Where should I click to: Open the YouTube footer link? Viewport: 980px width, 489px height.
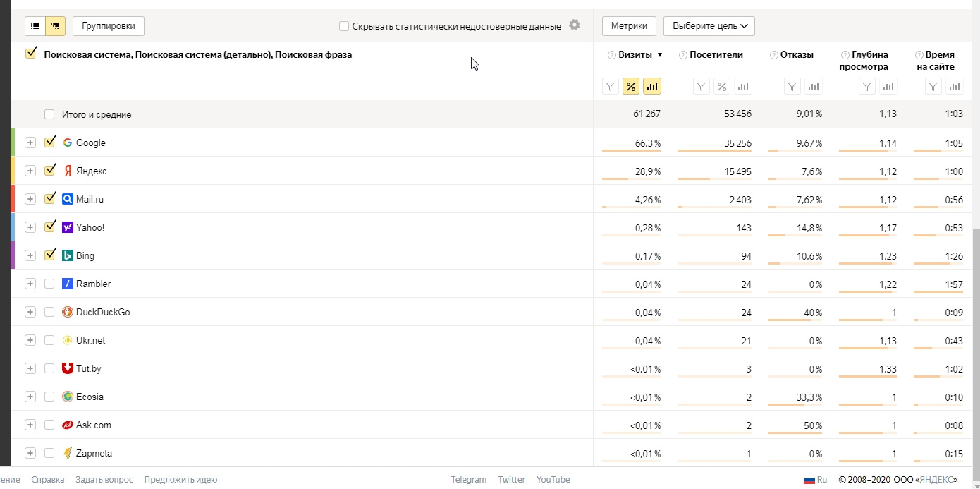[x=553, y=480]
